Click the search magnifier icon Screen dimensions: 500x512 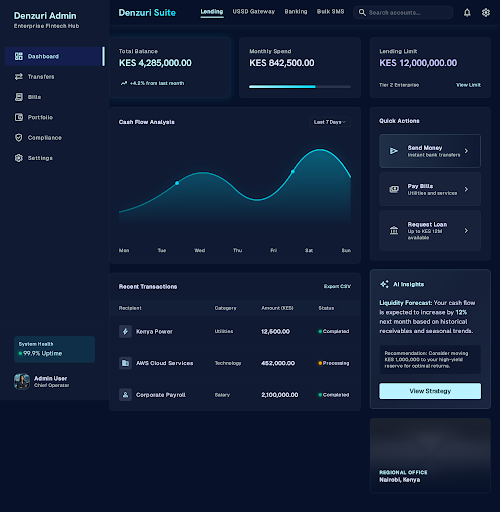tap(362, 13)
